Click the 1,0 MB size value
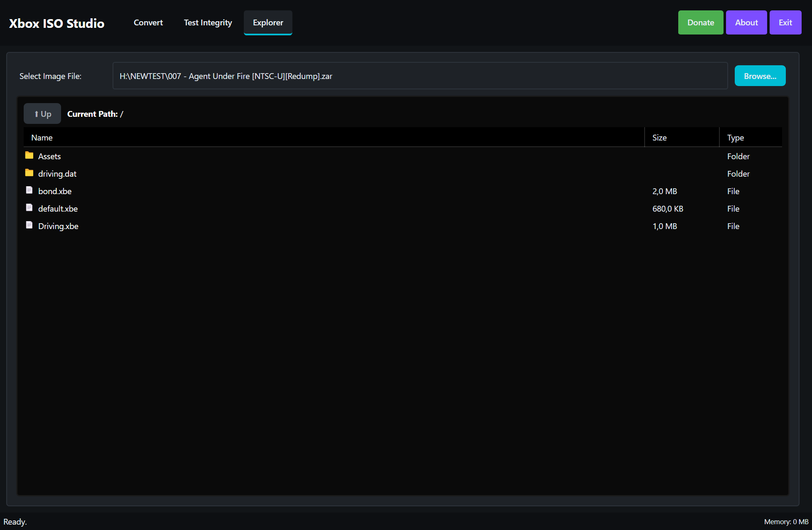This screenshot has width=812, height=530. 665,226
